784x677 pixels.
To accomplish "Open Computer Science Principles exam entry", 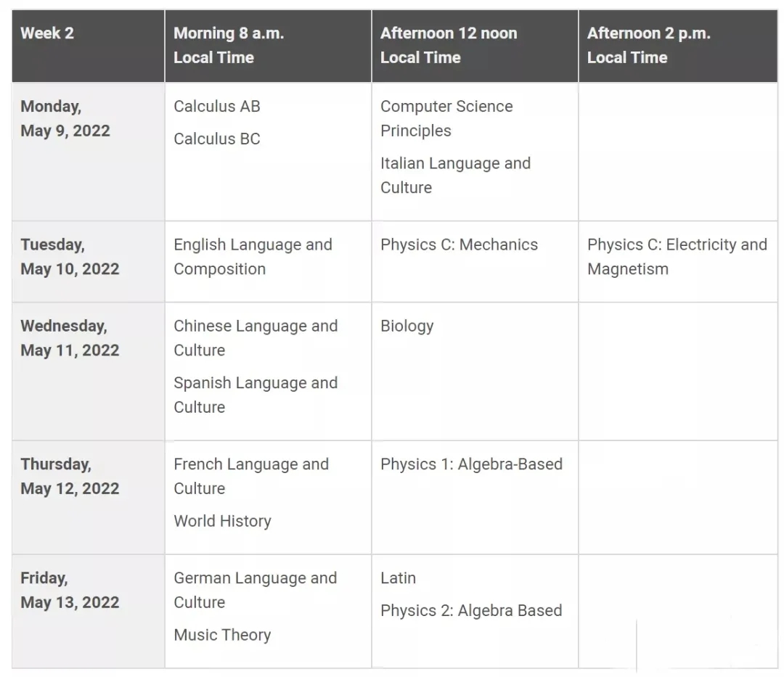I will (x=446, y=118).
